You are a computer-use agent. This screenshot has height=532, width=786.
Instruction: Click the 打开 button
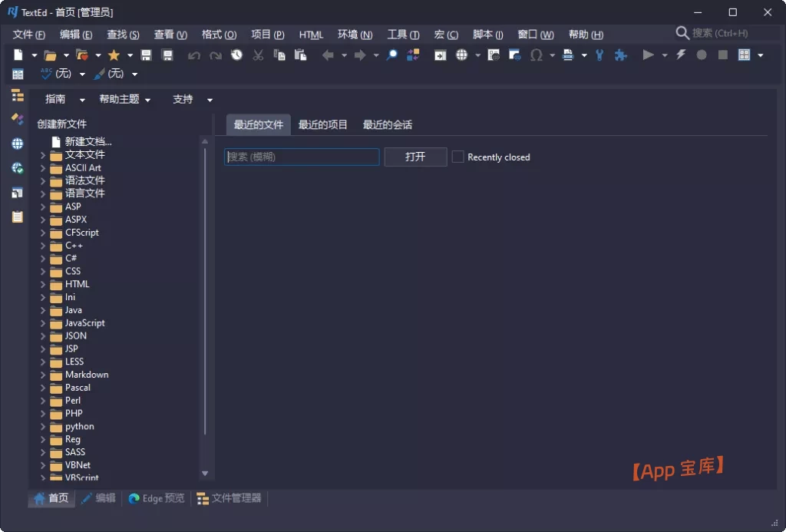click(x=415, y=157)
